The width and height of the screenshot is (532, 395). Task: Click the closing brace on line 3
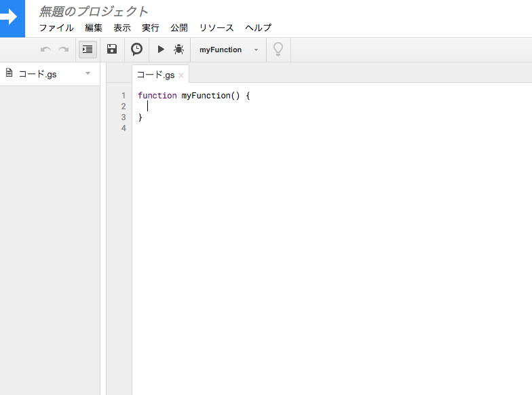click(140, 117)
